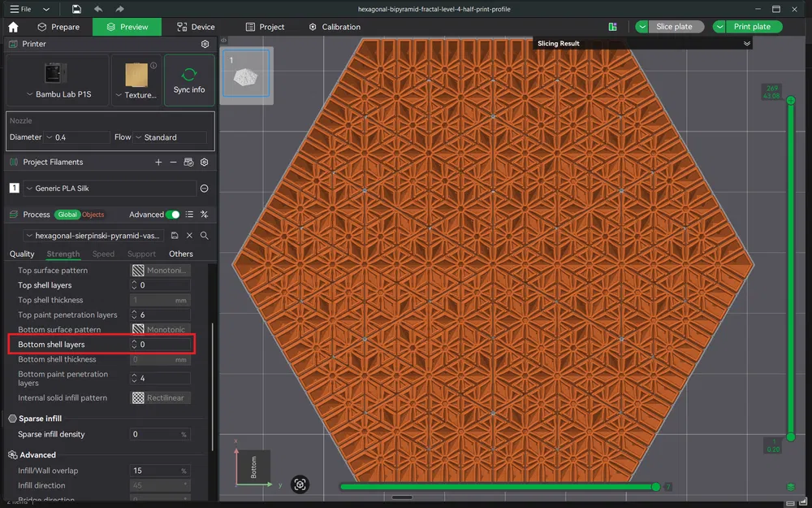Click the Print plate button
This screenshot has width=812, height=508.
[753, 26]
